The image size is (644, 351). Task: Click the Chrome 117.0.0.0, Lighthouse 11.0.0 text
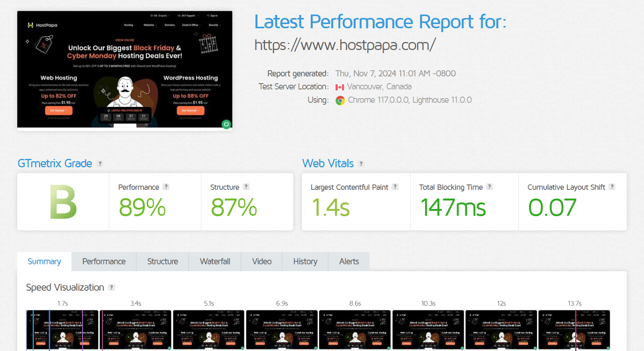pos(410,100)
